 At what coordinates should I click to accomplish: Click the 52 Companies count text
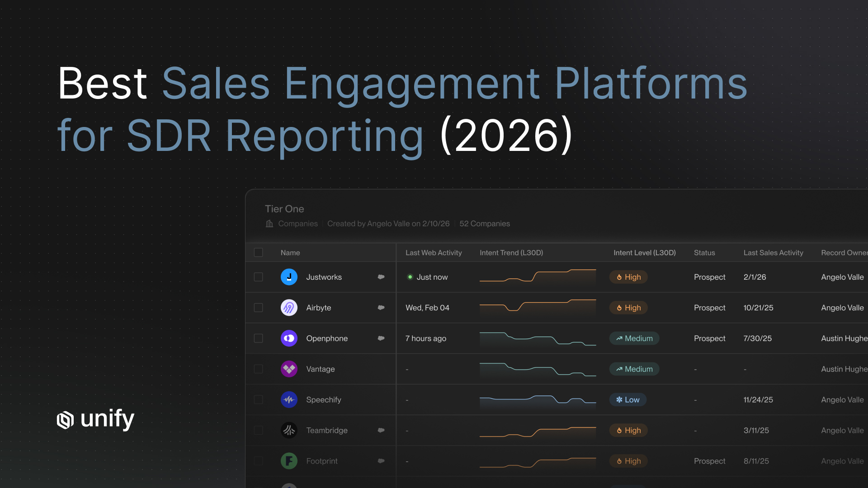click(x=485, y=224)
